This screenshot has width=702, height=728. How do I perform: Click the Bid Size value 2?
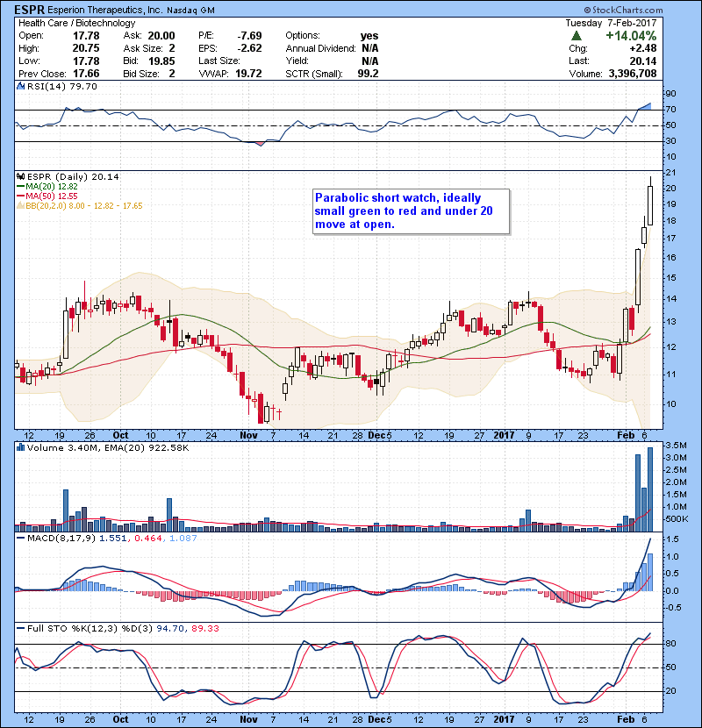tap(172, 74)
